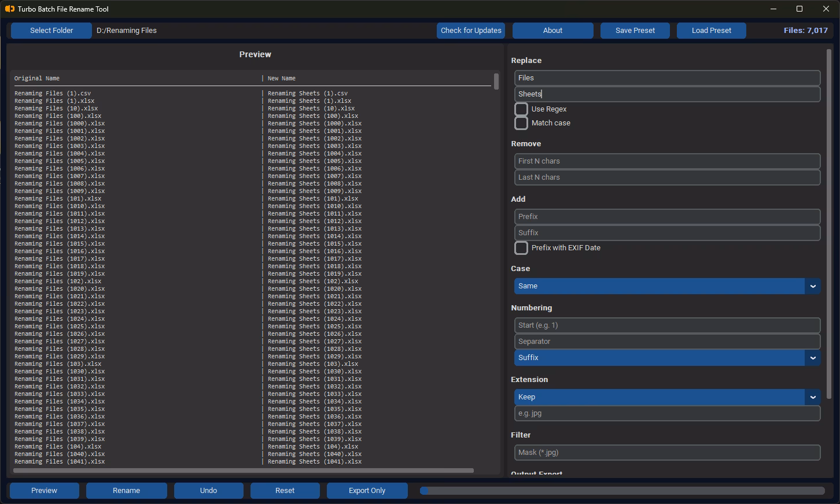840x504 pixels.
Task: Click the Undo button
Action: point(209,491)
